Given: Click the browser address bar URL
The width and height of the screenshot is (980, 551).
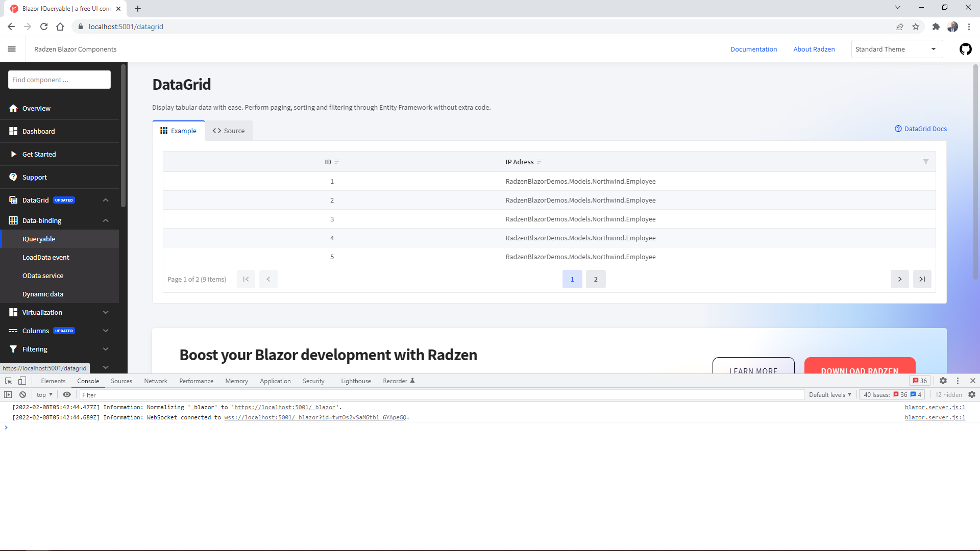Looking at the screenshot, I should [x=126, y=27].
